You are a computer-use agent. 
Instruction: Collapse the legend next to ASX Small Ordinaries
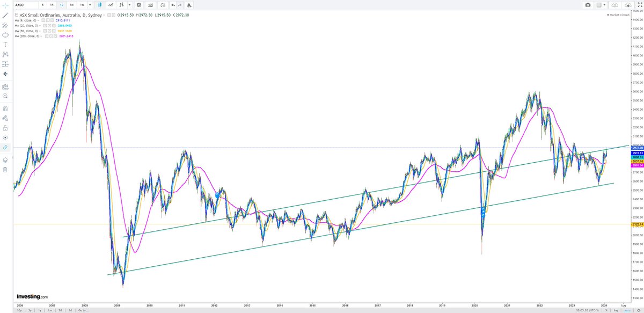click(x=17, y=15)
